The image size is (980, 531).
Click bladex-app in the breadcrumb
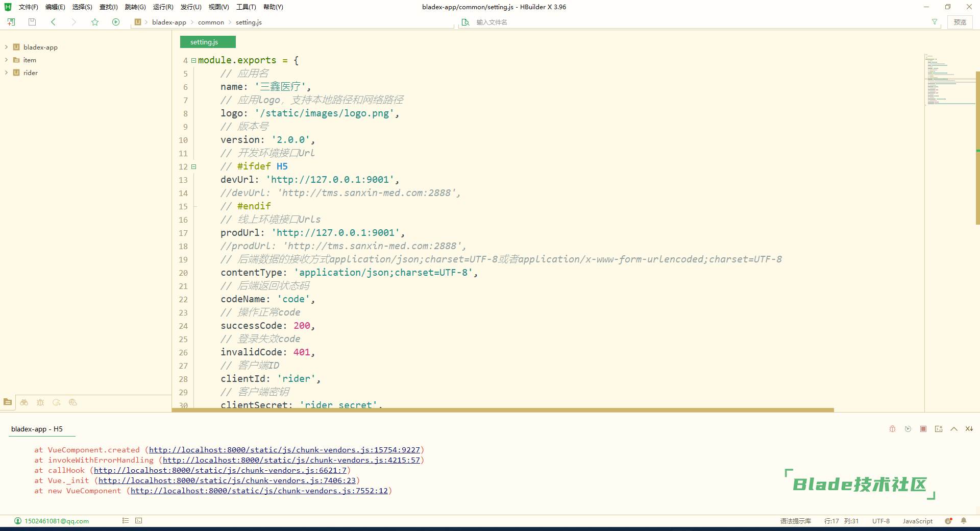tap(169, 22)
